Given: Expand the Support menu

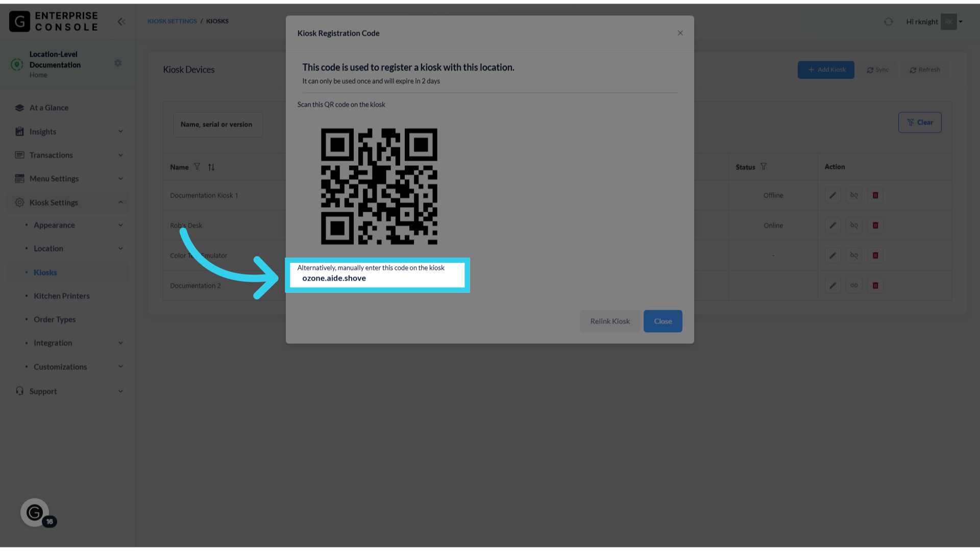Looking at the screenshot, I should (x=67, y=391).
